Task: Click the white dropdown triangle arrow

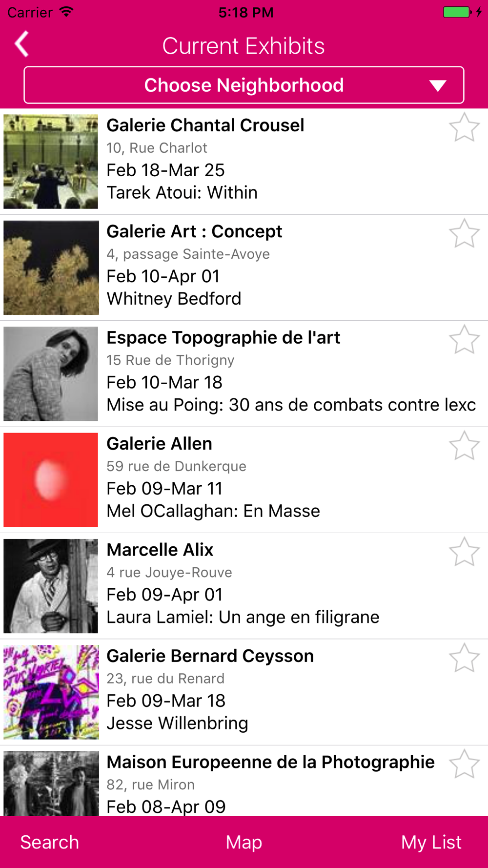Action: pos(438,86)
